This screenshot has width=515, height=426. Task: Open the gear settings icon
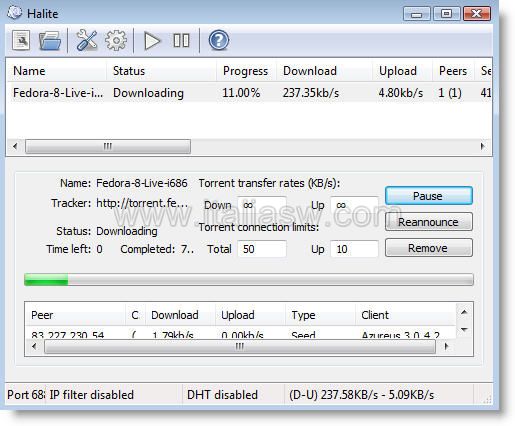coord(116,40)
